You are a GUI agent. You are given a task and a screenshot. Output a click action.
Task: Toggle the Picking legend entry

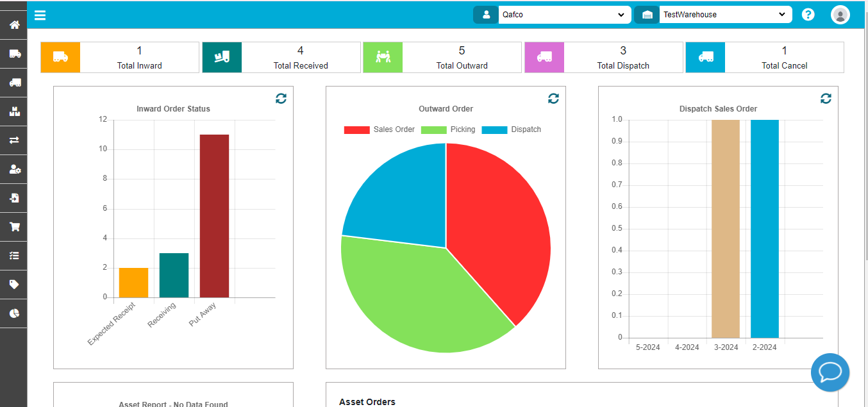pyautogui.click(x=449, y=129)
